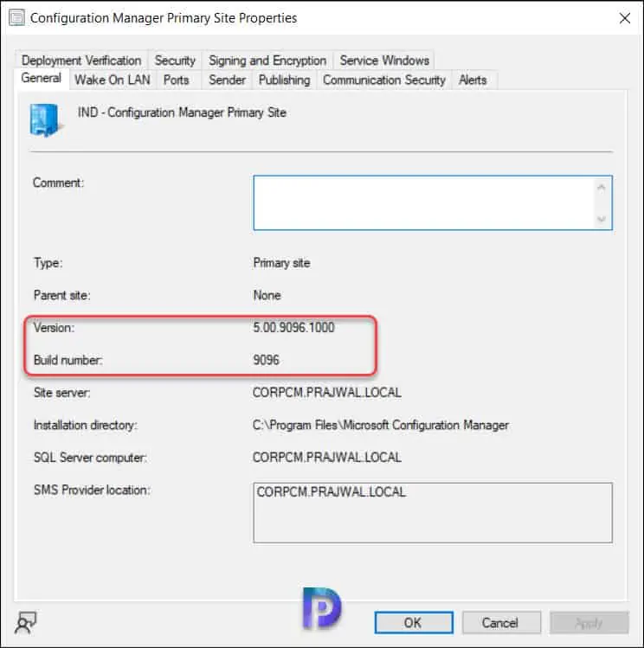Viewport: 644px width, 648px height.
Task: Click the blue site server icon
Action: coord(46,120)
